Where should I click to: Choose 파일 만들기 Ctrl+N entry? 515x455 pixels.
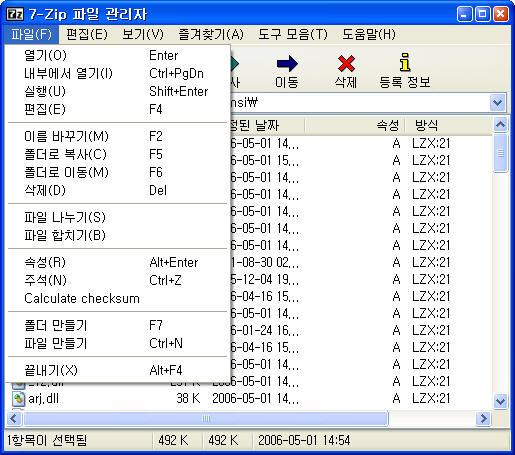(117, 343)
